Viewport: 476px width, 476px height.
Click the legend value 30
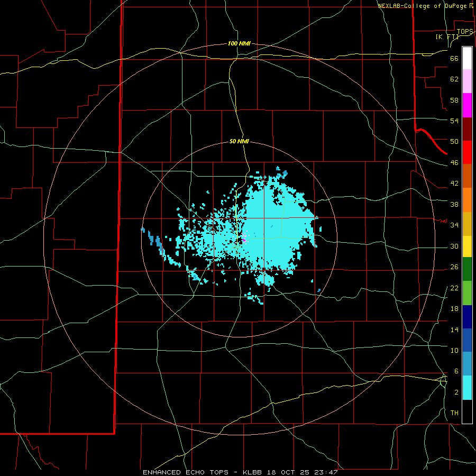click(454, 246)
